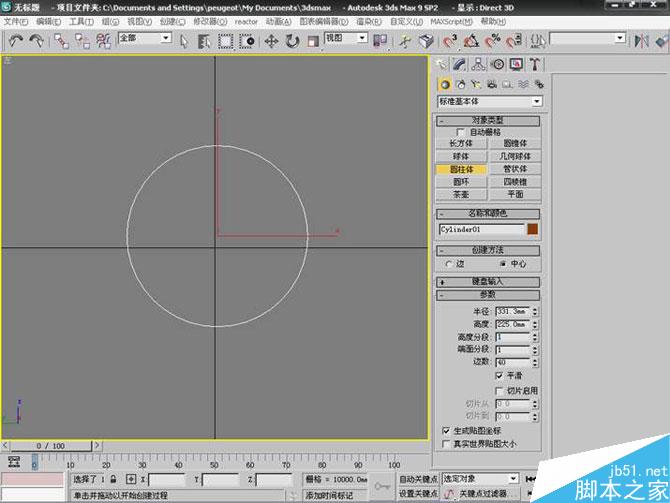The height and width of the screenshot is (503, 670).
Task: Click the Redo arrow icon
Action: tap(36, 41)
